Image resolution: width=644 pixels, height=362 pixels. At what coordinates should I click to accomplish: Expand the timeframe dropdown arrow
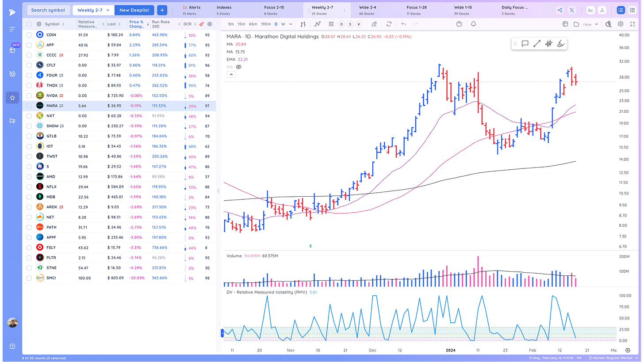pyautogui.click(x=291, y=24)
